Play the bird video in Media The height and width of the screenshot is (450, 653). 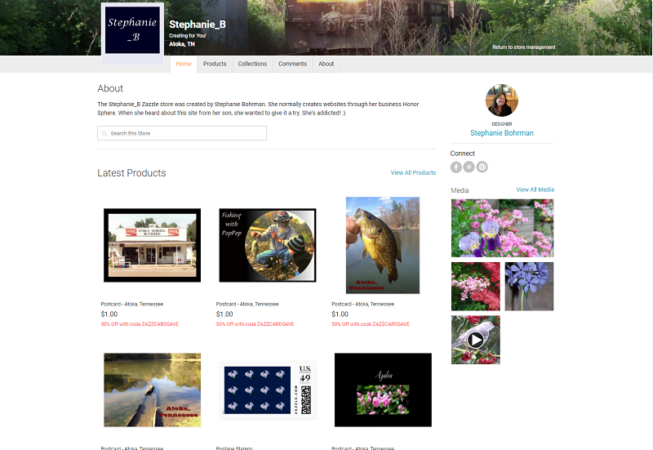[476, 340]
